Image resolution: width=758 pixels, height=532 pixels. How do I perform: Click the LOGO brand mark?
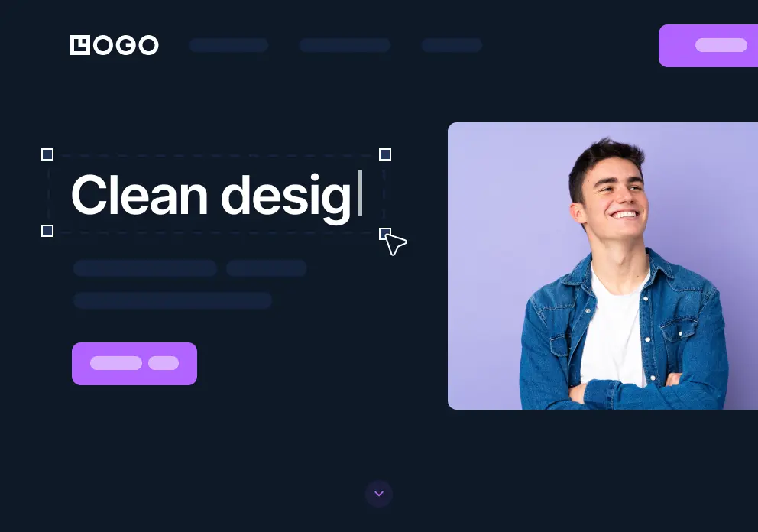click(114, 45)
